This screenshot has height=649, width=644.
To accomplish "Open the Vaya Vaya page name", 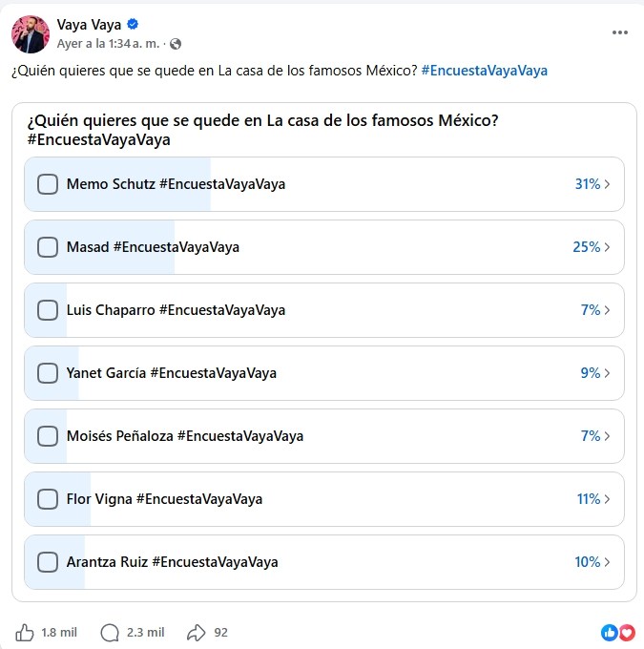I will tap(89, 25).
